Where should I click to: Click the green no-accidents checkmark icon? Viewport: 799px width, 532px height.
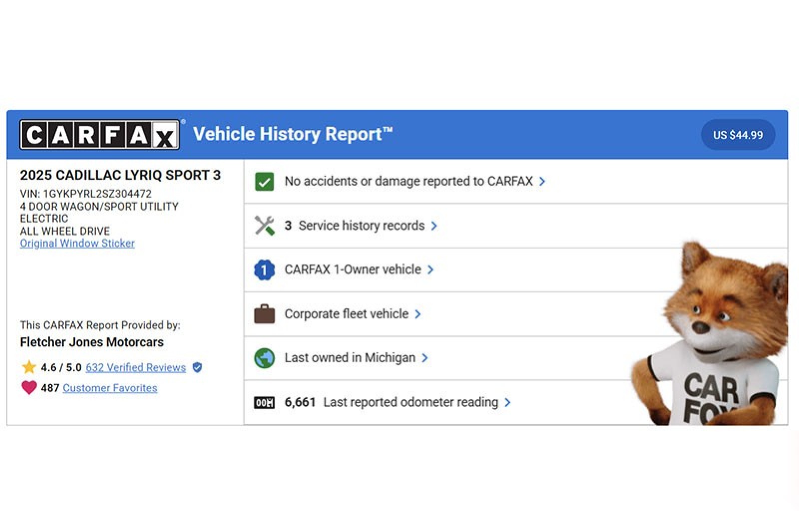(263, 181)
